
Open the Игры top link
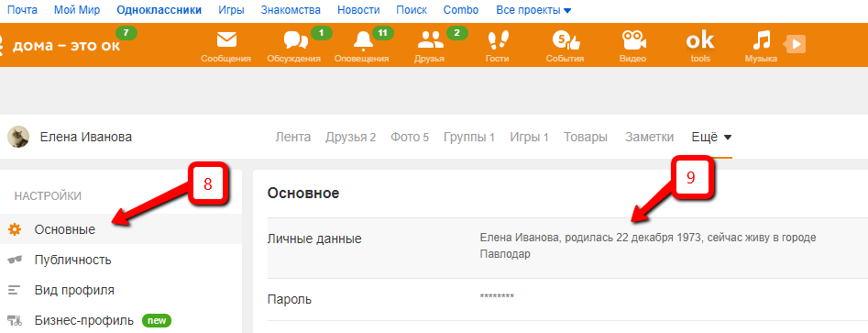click(x=231, y=10)
